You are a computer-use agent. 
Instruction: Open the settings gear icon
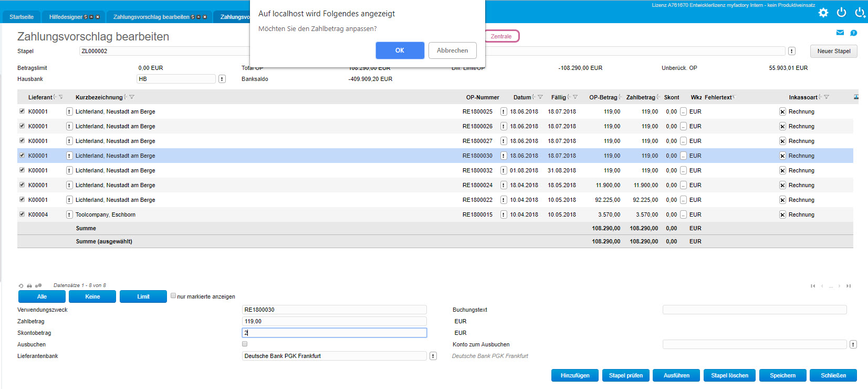coord(823,13)
